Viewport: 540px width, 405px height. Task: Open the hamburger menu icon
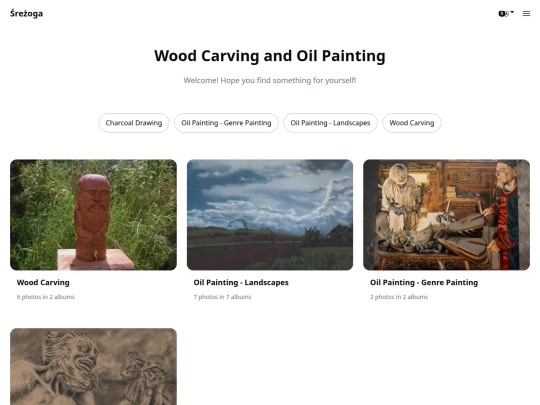point(526,13)
